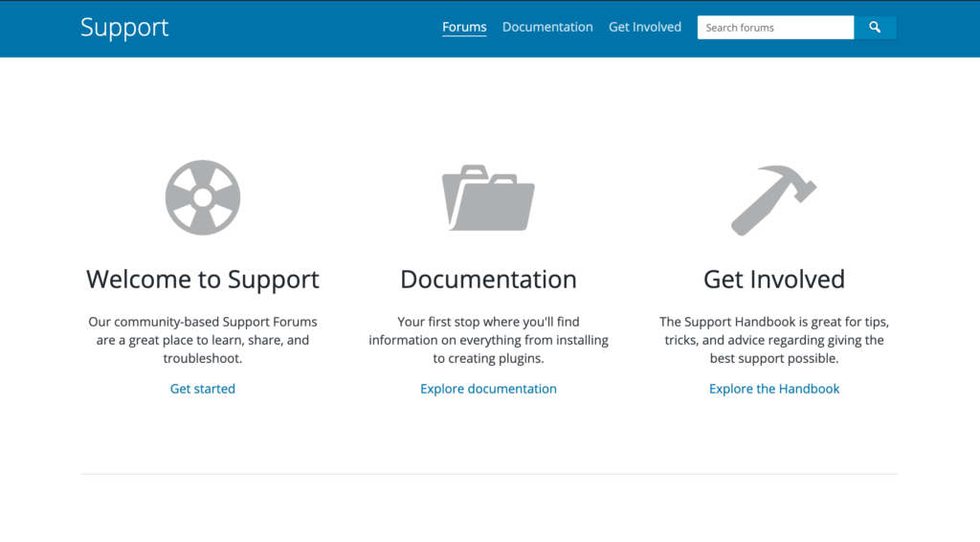Viewport: 980px width, 542px height.
Task: Click the Support Handbook description paragraph
Action: coord(773,339)
